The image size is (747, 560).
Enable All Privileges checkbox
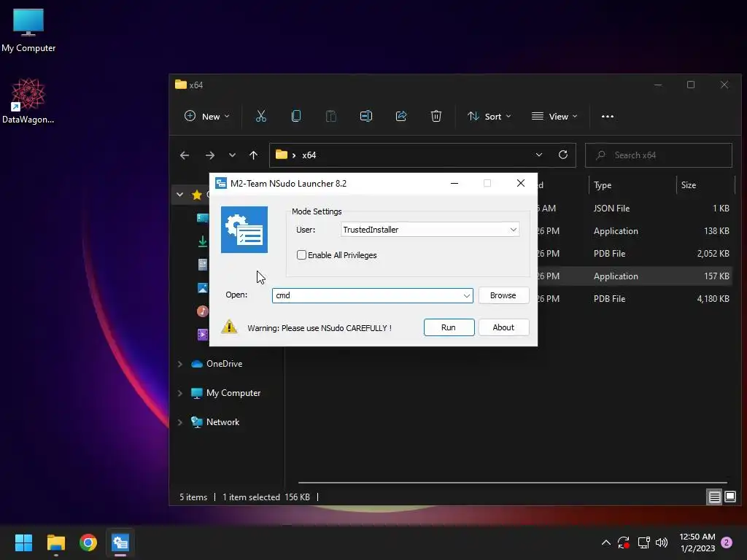(x=301, y=254)
